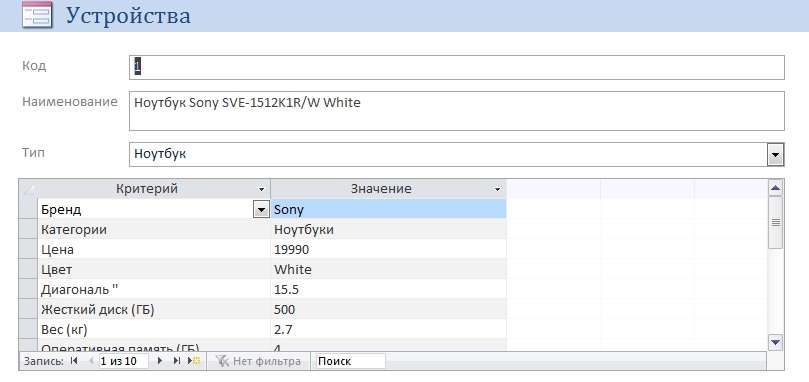Click the form icon beside Устройства title

[x=37, y=14]
